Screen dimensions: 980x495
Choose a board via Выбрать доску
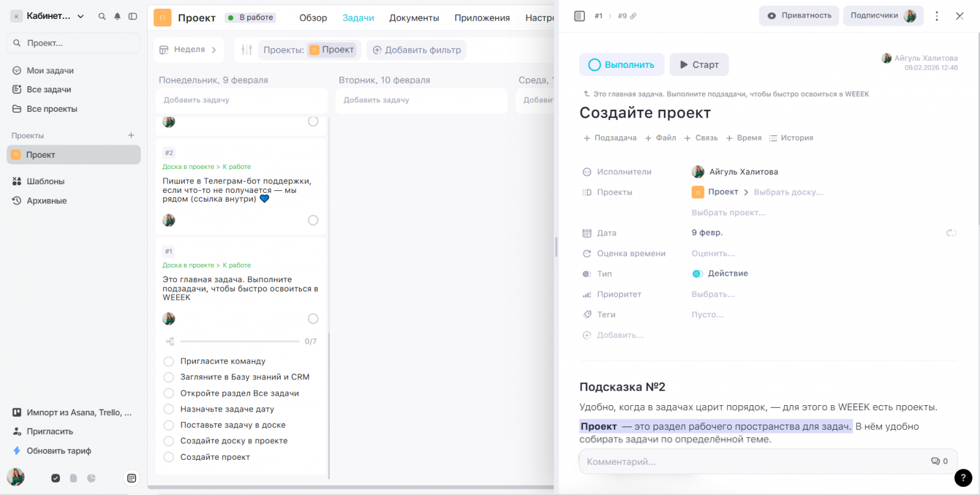click(788, 192)
